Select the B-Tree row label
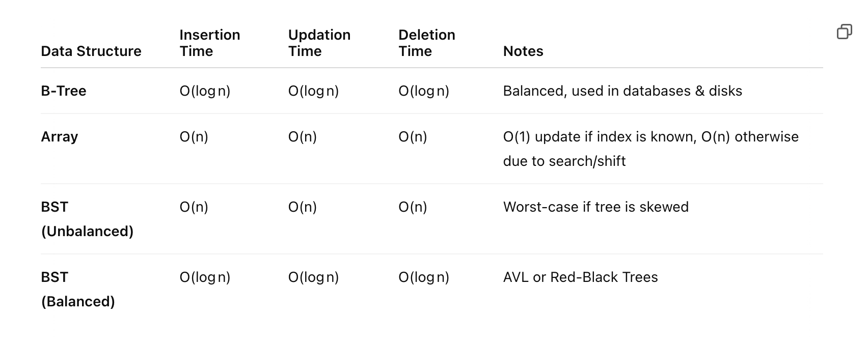 pos(64,91)
